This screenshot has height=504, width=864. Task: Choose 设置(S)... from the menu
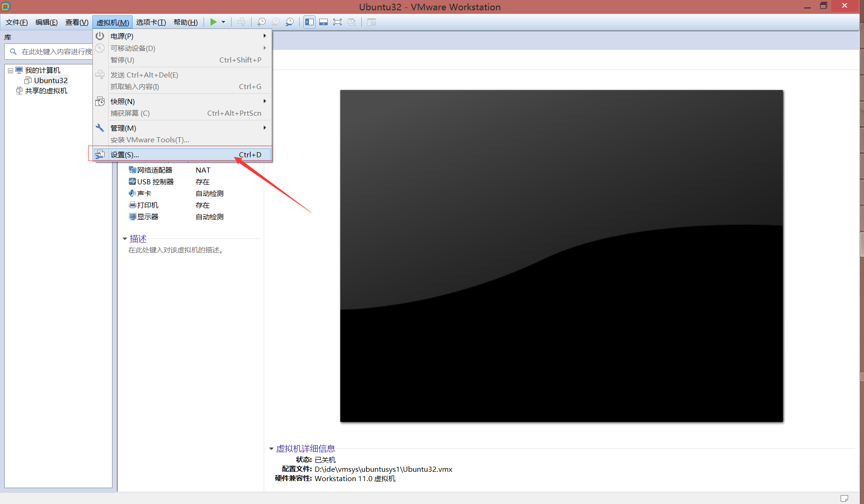(x=183, y=154)
